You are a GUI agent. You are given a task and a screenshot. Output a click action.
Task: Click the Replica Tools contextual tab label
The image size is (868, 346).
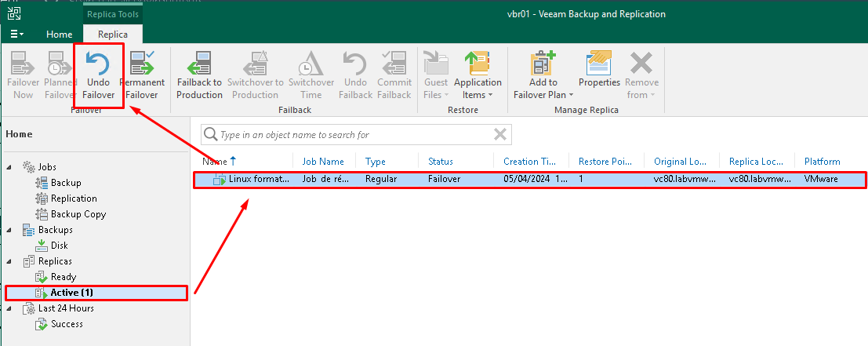[x=113, y=14]
